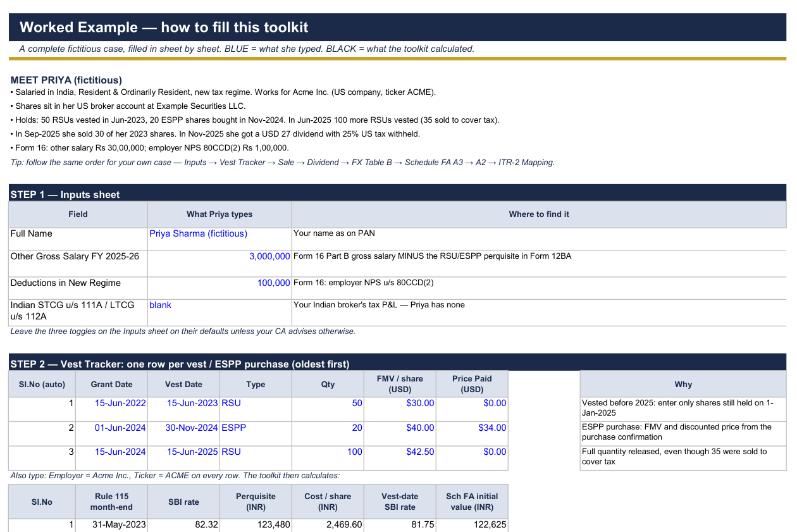Select 'Form 16: employer NPS u/s 80CCD(2)' cell
The image size is (797, 532).
[x=539, y=288]
